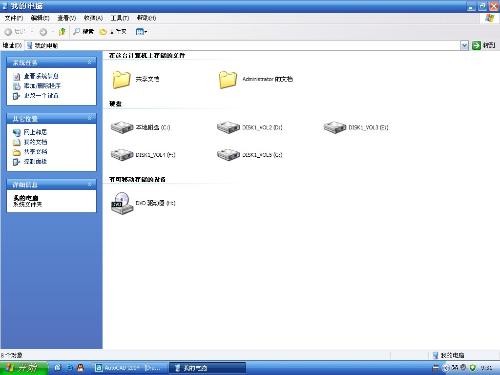Viewport: 500px width, 375px height.
Task: Collapse the 详细信息 panel
Action: tap(89, 184)
